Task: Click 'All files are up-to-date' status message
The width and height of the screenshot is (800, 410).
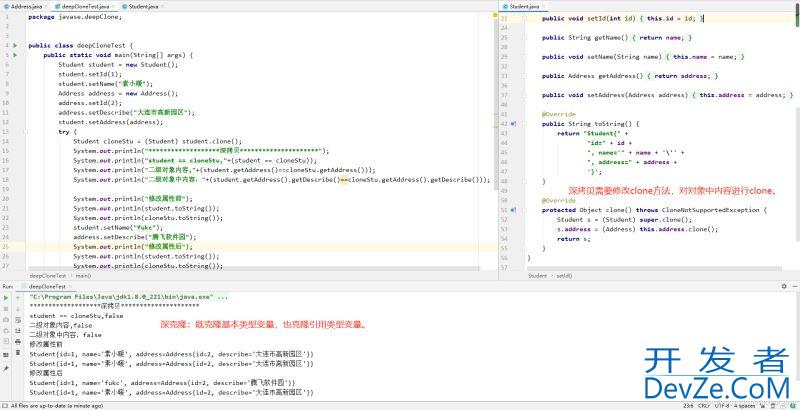Action: (x=57, y=406)
